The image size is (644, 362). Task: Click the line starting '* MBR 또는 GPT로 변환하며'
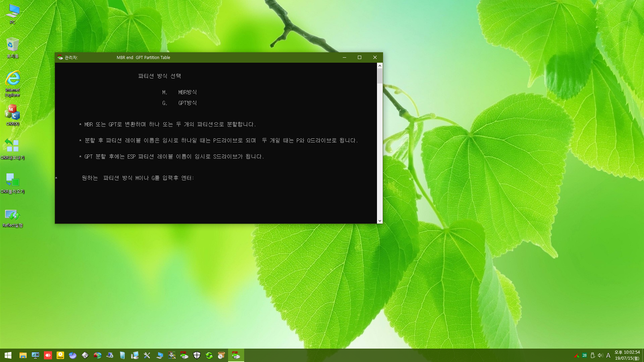[x=167, y=124]
